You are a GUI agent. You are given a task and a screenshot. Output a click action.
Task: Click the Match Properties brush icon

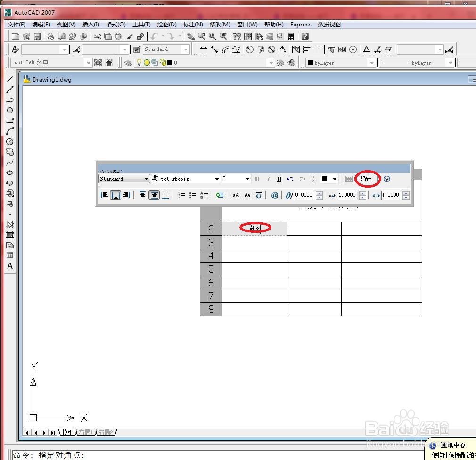click(x=130, y=36)
